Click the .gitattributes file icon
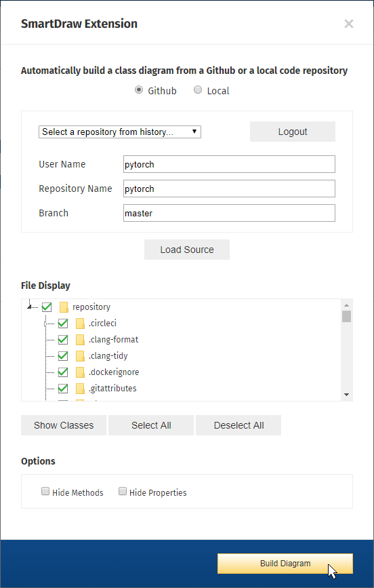Viewport: 374px width, 588px height. pyautogui.click(x=80, y=389)
